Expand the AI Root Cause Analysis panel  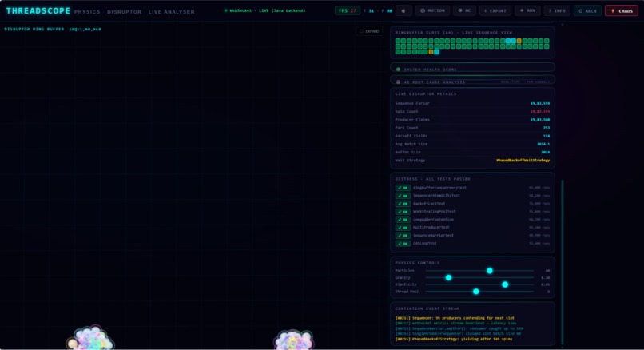472,80
